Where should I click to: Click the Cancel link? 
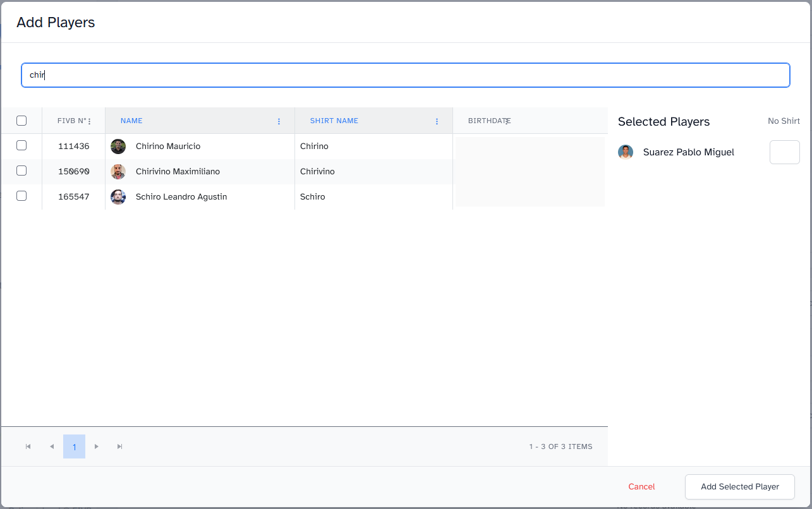click(x=641, y=486)
